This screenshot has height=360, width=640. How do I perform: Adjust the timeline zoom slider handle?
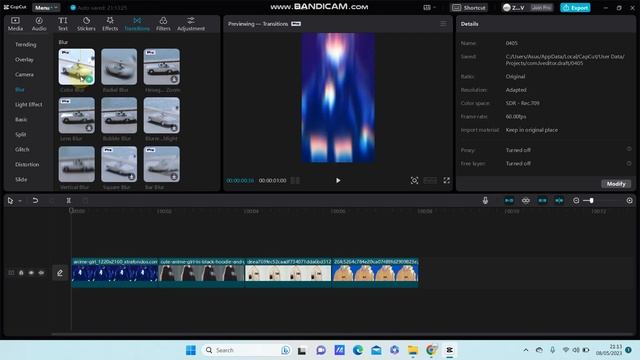[591, 200]
